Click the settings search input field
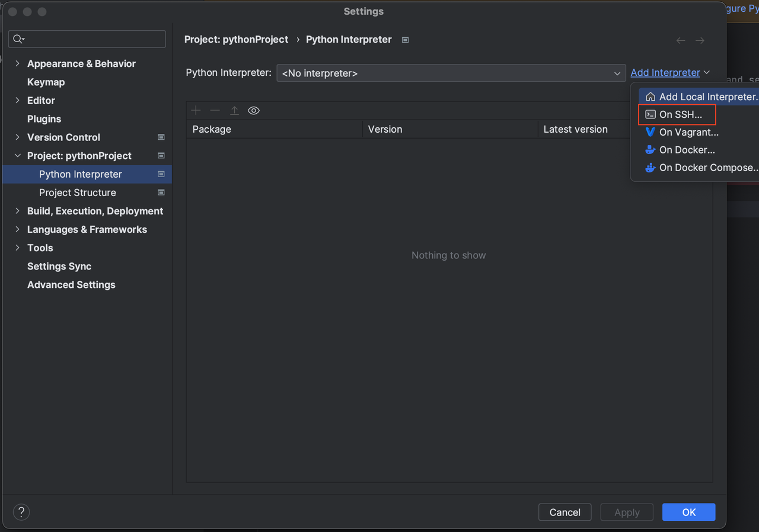Viewport: 759px width, 532px height. point(92,39)
